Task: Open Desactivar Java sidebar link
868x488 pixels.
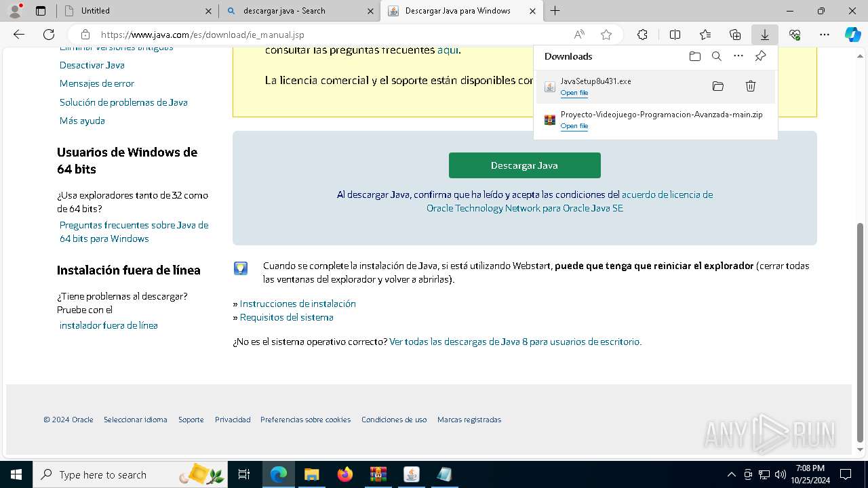Action: [x=92, y=65]
